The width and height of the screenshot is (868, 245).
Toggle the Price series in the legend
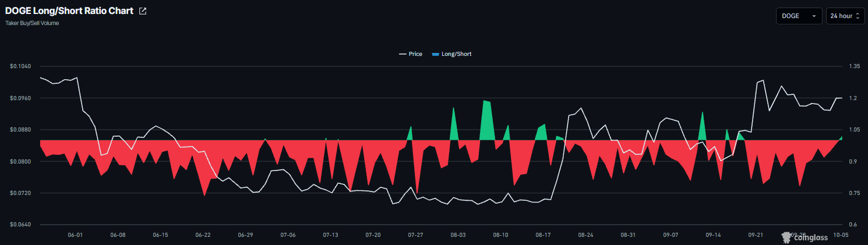(x=411, y=54)
